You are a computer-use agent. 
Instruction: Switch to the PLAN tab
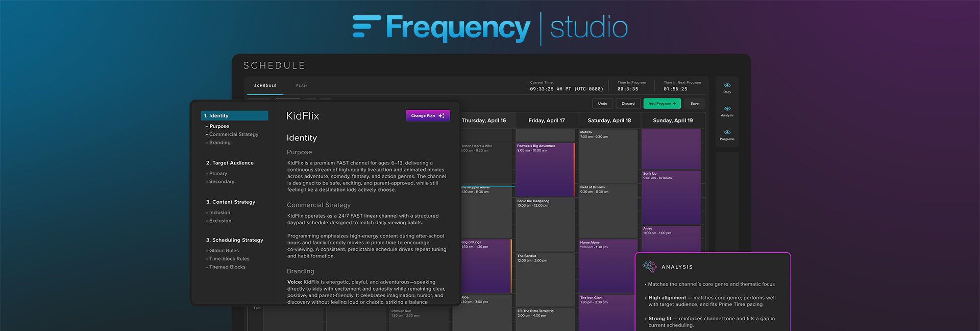tap(302, 86)
